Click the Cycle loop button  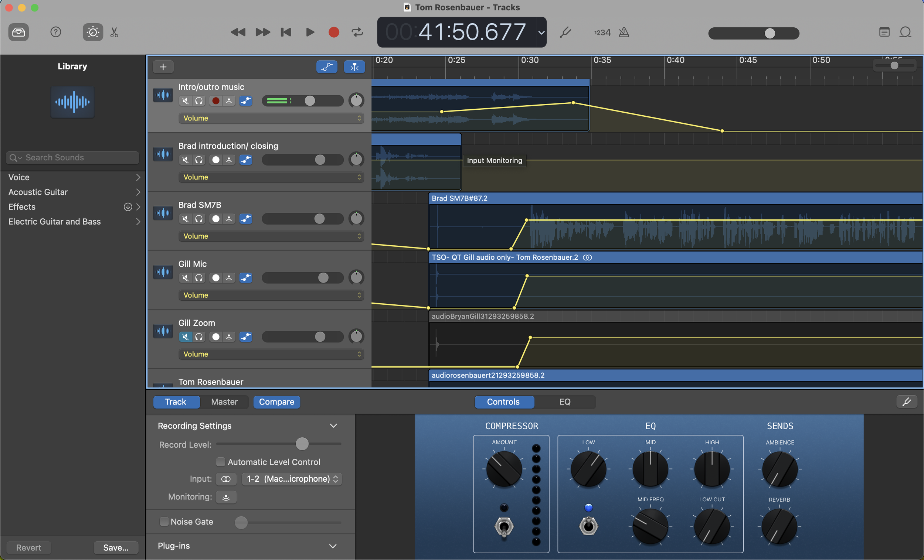pyautogui.click(x=357, y=32)
